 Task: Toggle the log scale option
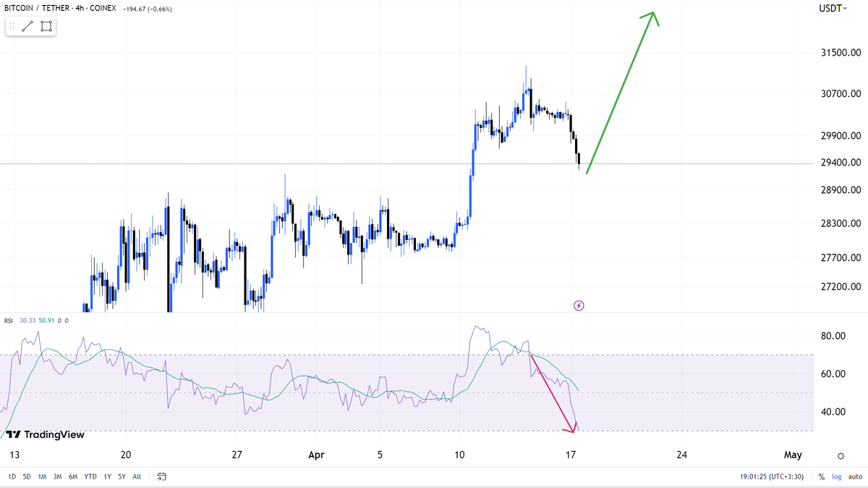click(x=837, y=476)
